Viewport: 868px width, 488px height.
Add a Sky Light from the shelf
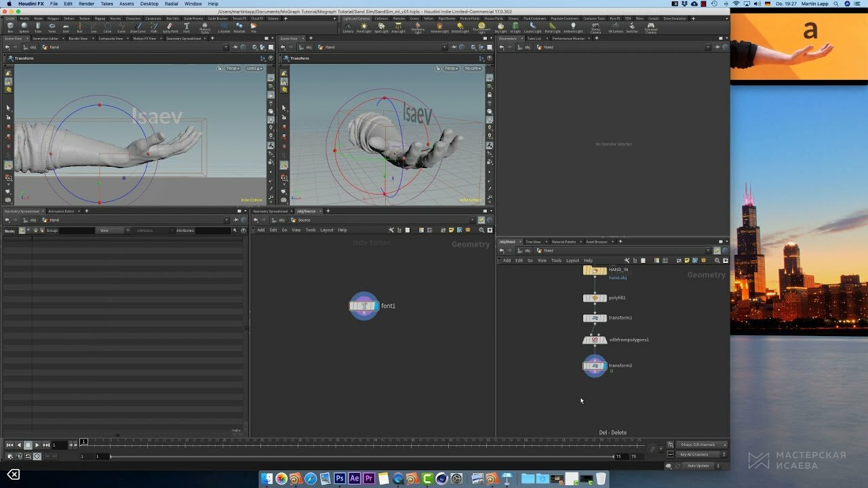pos(500,27)
